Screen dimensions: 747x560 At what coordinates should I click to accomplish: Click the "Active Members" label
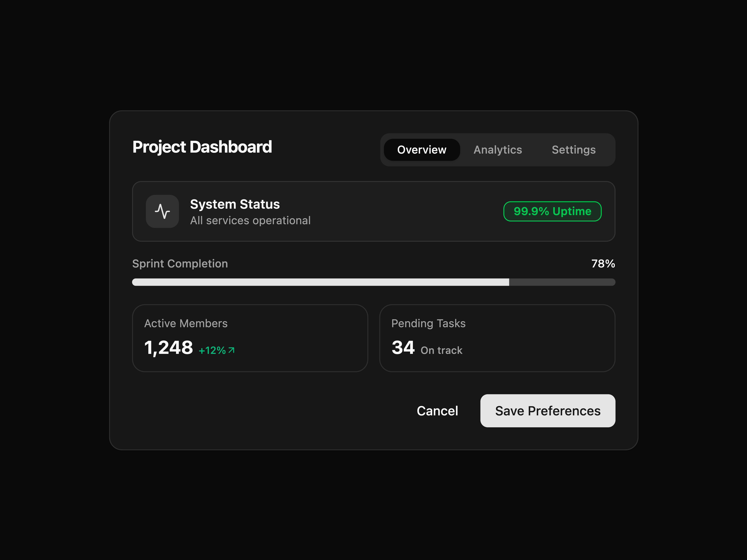click(x=186, y=323)
